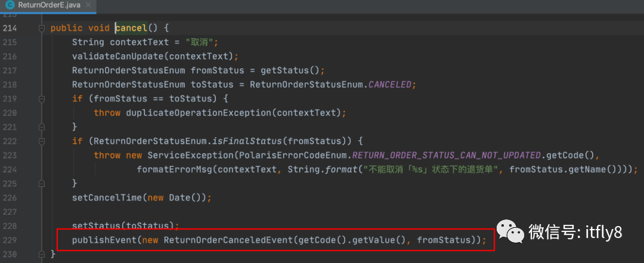Click the fold end marker at line 221
The image size is (644, 263).
tap(42, 126)
